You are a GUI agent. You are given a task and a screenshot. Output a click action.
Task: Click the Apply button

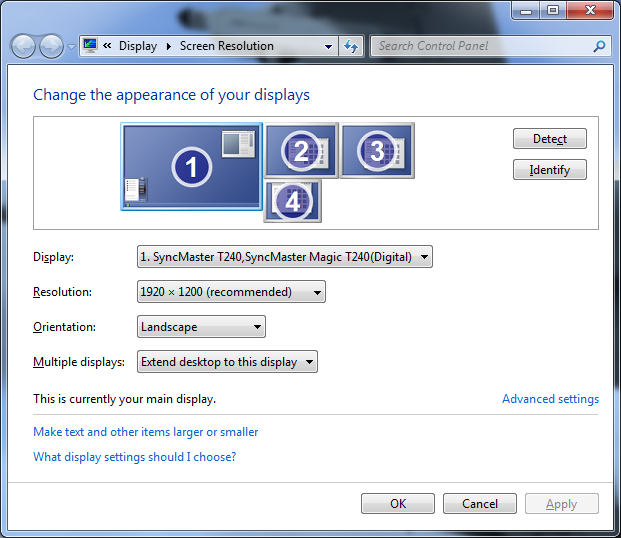(562, 504)
